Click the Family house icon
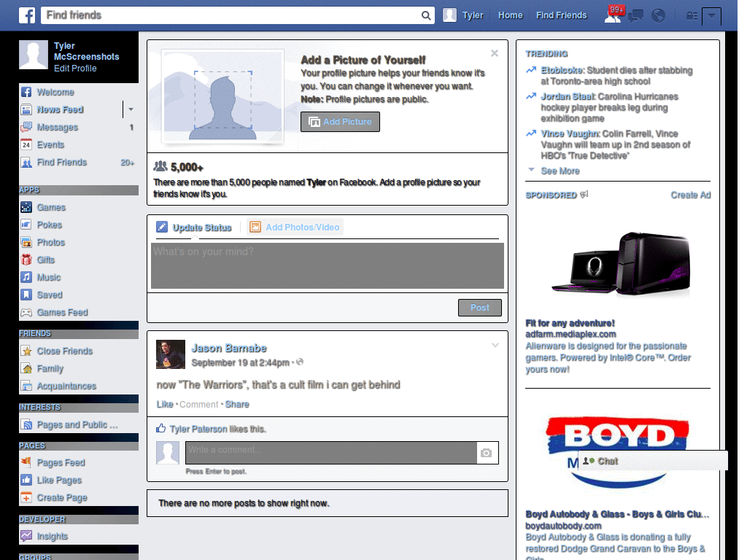747x560 pixels. 26,368
